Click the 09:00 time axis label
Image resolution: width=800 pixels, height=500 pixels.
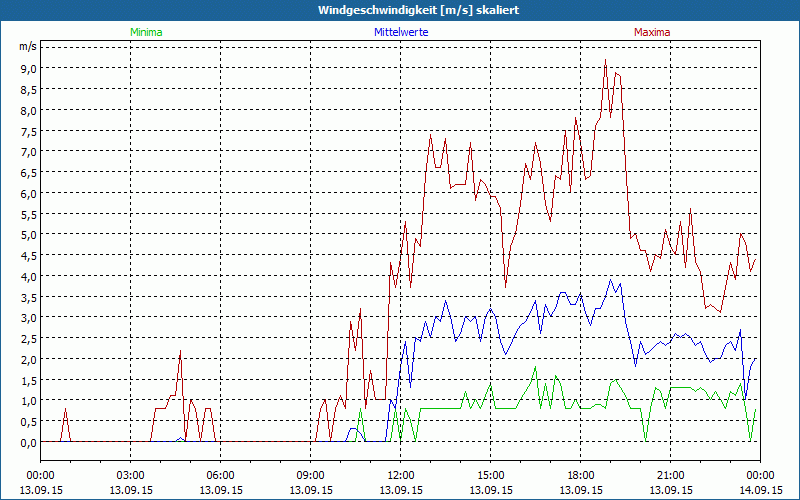pyautogui.click(x=310, y=476)
